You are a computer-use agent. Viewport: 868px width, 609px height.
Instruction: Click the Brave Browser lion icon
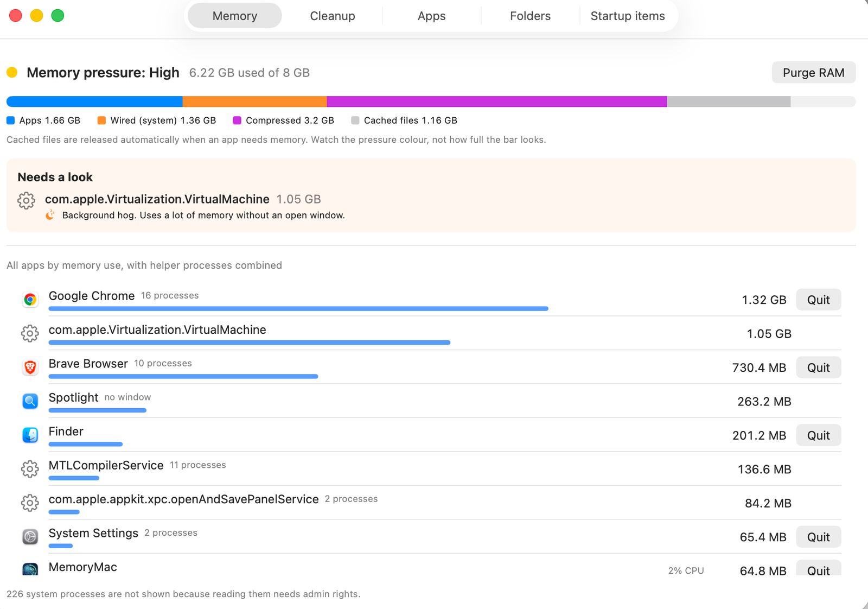coord(30,367)
